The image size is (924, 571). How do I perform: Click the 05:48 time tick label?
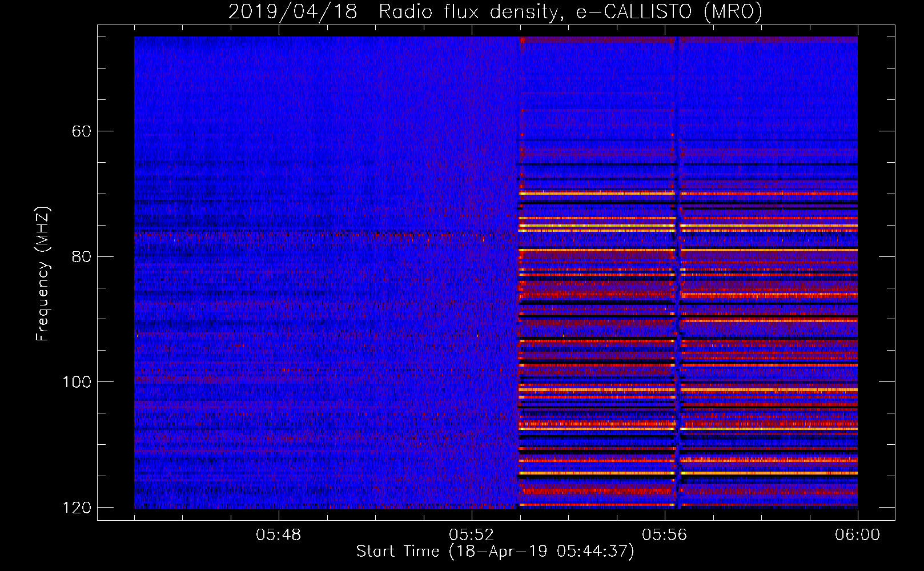coord(278,535)
